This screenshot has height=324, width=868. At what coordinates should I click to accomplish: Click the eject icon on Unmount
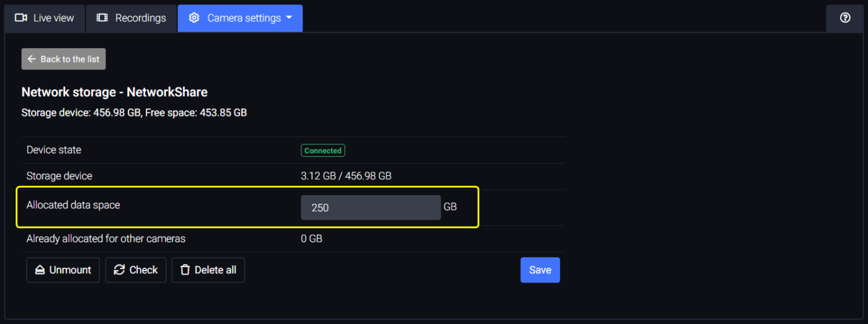(40, 270)
